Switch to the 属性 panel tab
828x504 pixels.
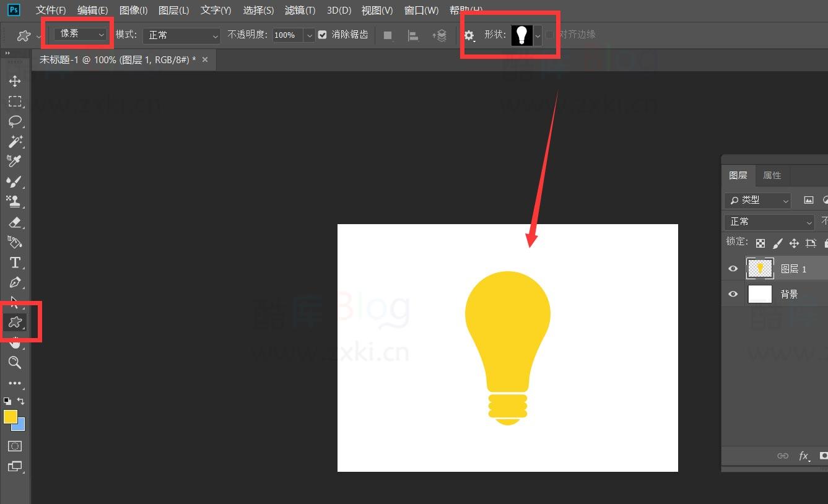[772, 175]
